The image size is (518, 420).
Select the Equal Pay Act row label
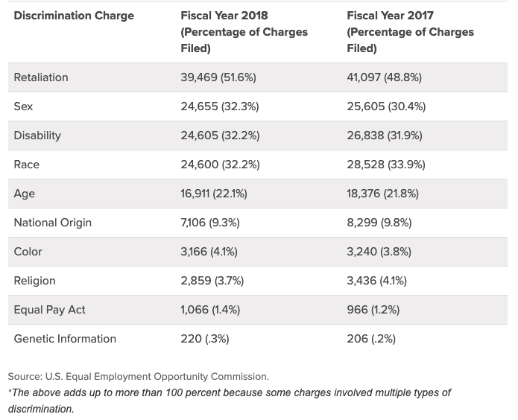(x=50, y=310)
